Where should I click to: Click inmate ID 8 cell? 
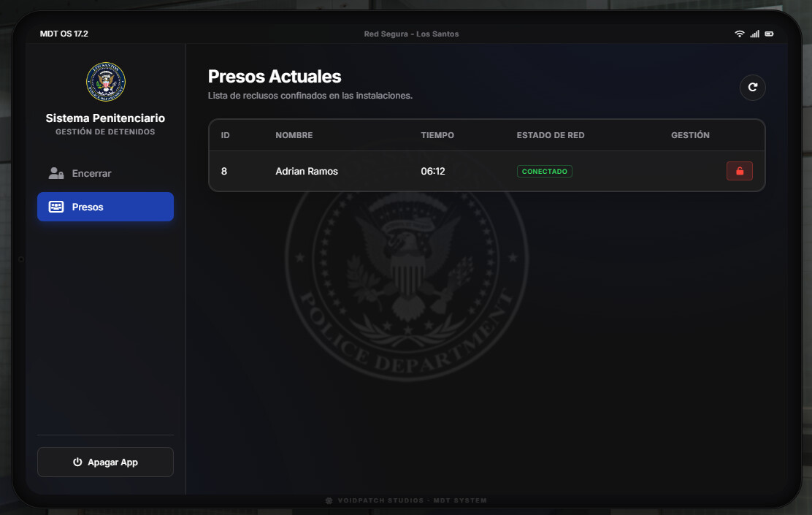223,171
